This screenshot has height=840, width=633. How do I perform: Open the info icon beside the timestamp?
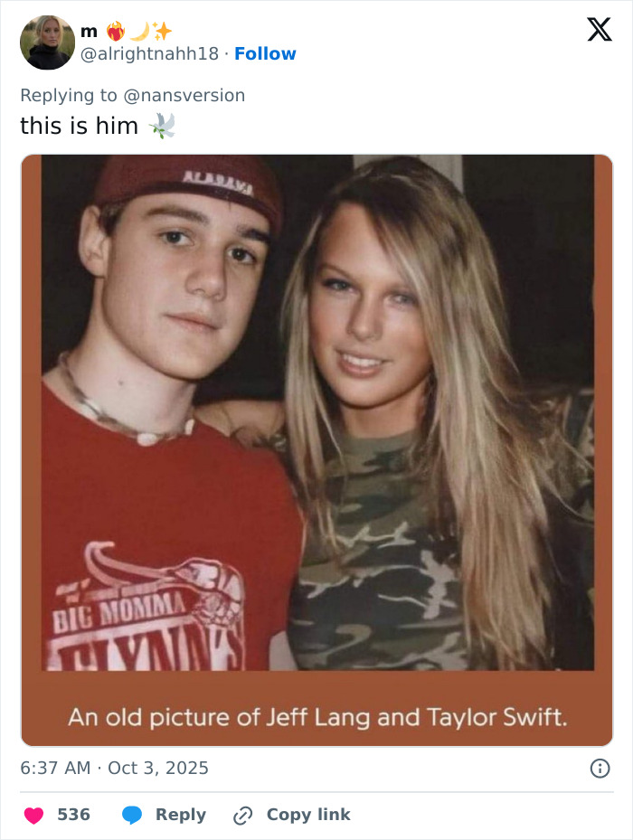click(599, 768)
